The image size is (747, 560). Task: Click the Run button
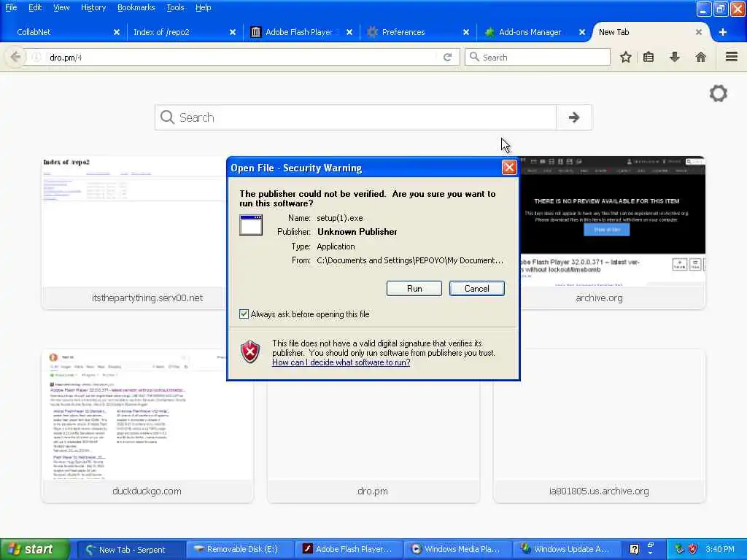[414, 288]
